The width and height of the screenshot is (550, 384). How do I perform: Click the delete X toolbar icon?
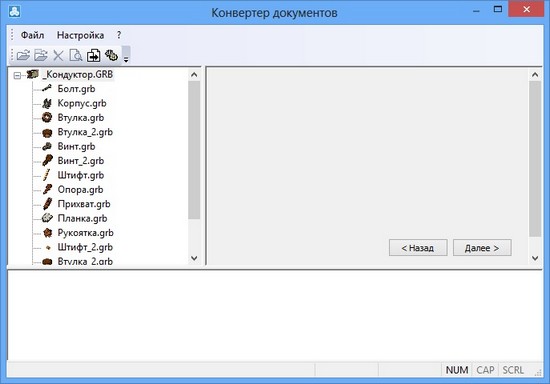58,55
